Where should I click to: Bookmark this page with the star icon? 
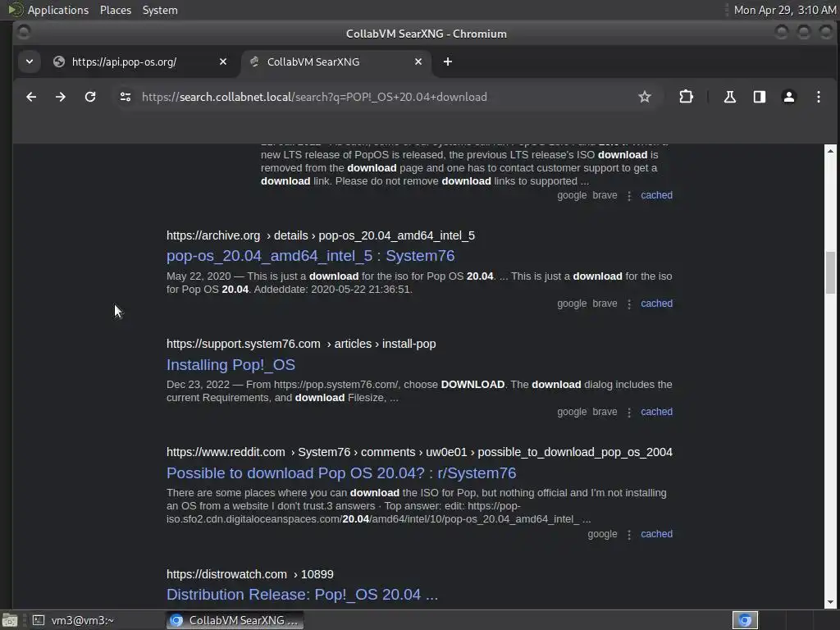(645, 97)
